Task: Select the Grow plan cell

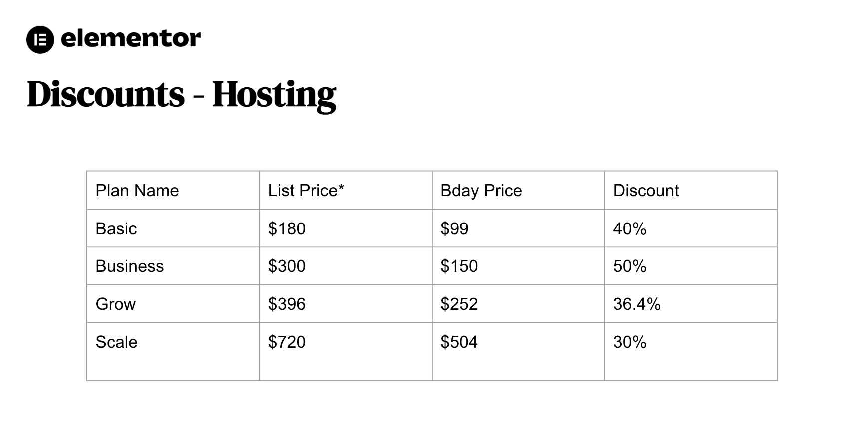Action: pyautogui.click(x=173, y=304)
